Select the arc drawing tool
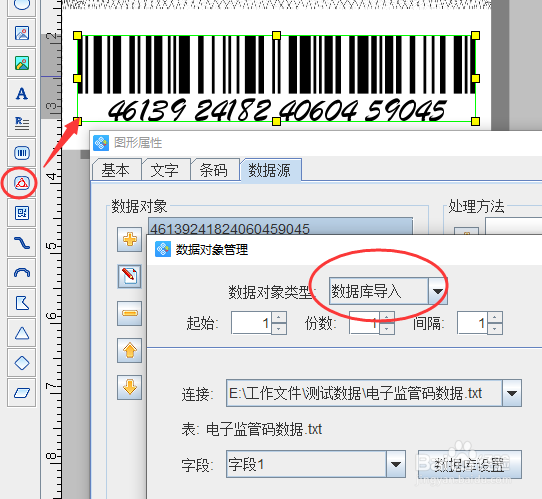Screen dimensions: 542x499 21,273
